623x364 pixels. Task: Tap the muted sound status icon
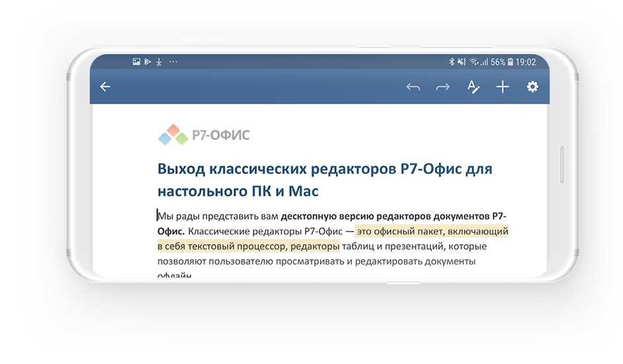click(462, 62)
